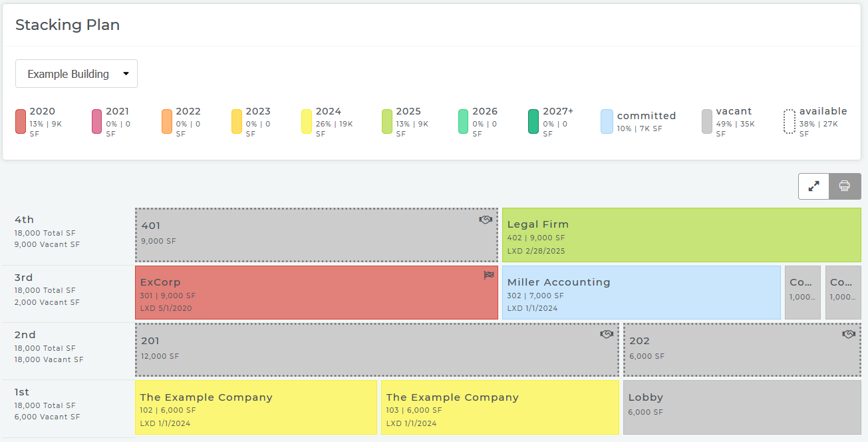Toggle the vacant legend filter
Image resolution: width=868 pixels, height=442 pixels.
pyautogui.click(x=707, y=121)
